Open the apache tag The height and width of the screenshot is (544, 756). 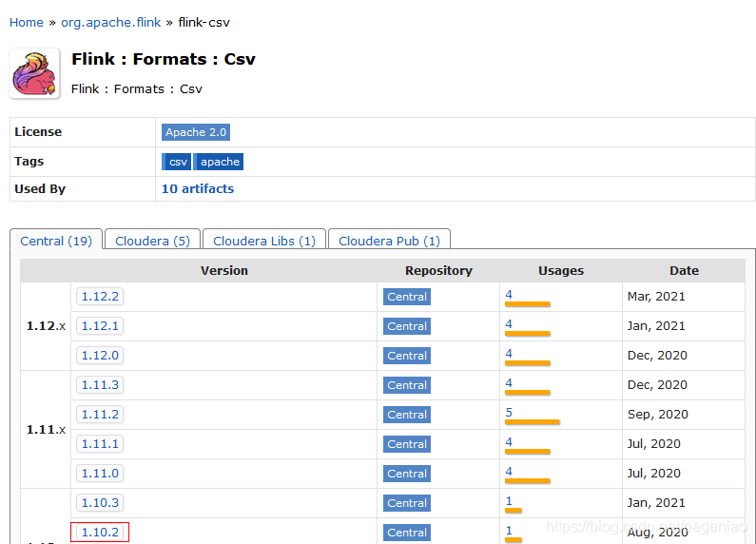coord(219,162)
